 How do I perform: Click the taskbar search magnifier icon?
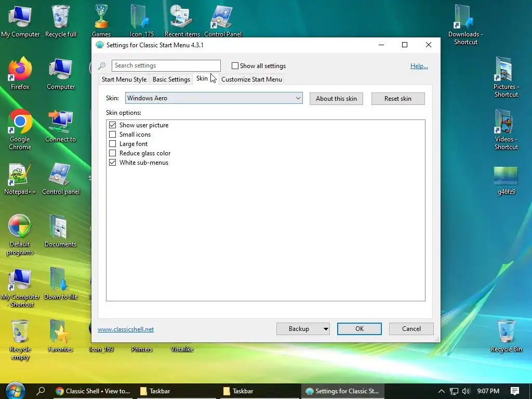[x=41, y=391]
